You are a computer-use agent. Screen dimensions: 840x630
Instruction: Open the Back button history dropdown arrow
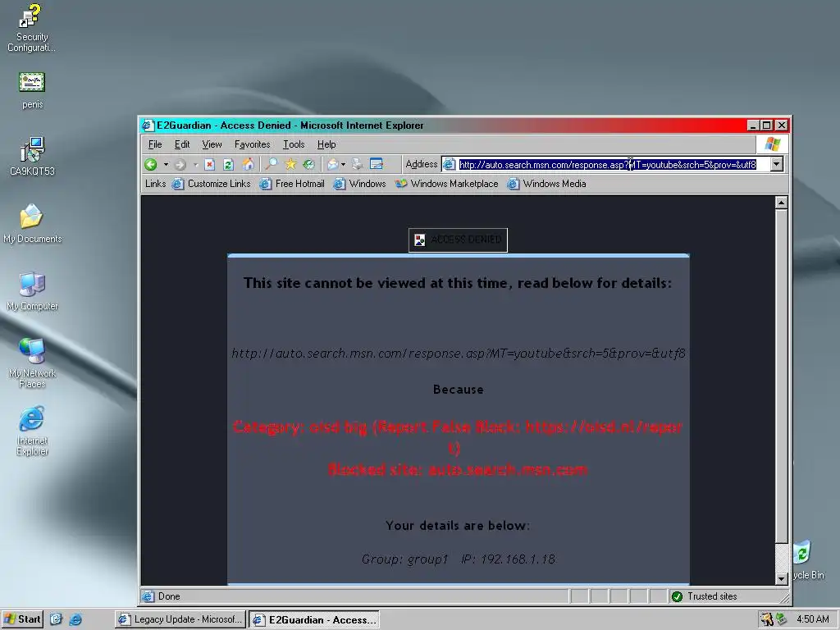pos(166,164)
